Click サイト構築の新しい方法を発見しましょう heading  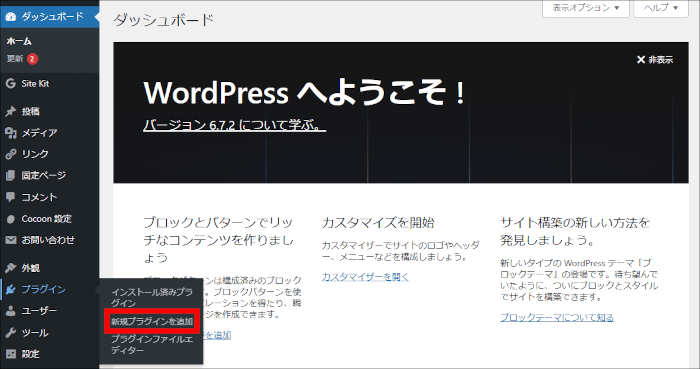[575, 232]
